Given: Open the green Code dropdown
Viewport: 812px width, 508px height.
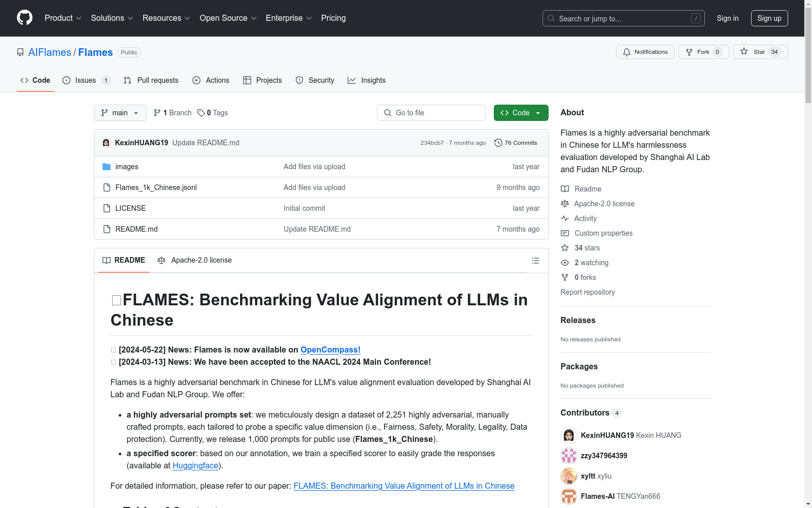Looking at the screenshot, I should coord(521,113).
